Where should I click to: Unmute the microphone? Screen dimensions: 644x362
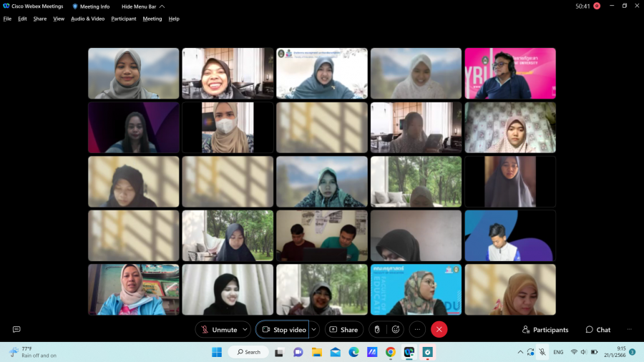218,329
